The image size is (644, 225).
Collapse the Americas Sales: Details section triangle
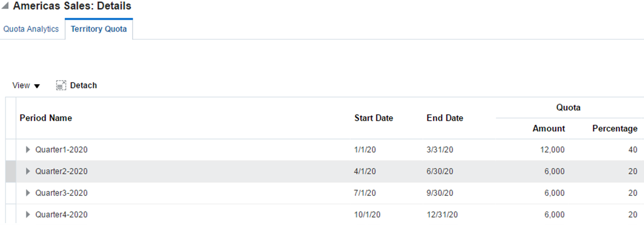5,6
